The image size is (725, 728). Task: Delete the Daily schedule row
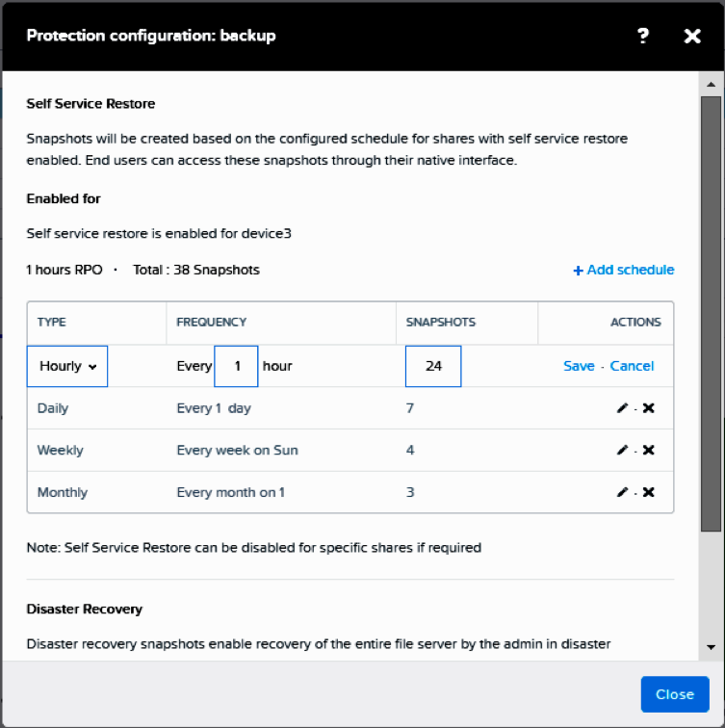point(648,408)
